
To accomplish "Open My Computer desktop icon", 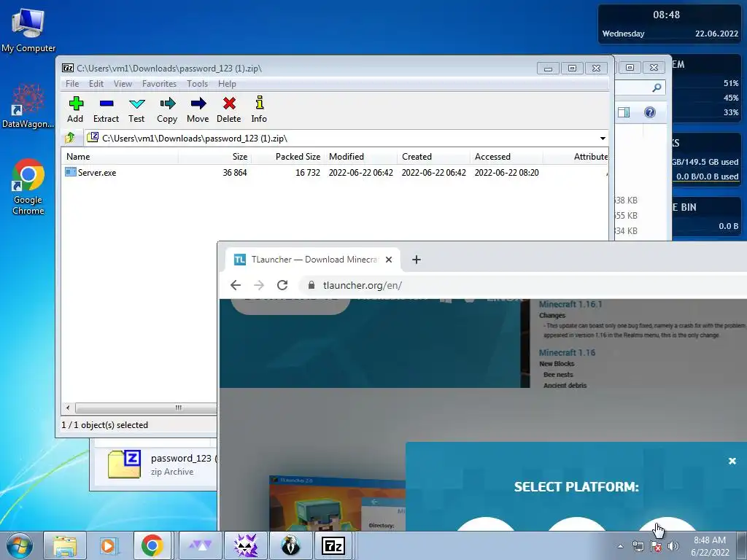I will click(28, 29).
